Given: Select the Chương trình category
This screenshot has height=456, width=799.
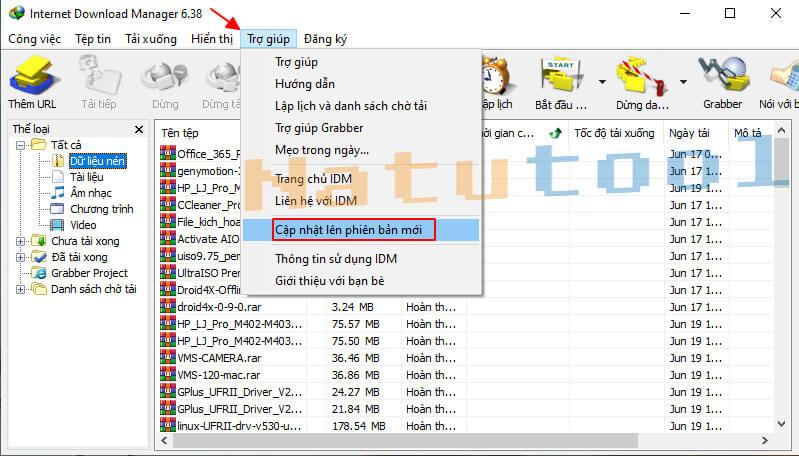Looking at the screenshot, I should tap(101, 209).
